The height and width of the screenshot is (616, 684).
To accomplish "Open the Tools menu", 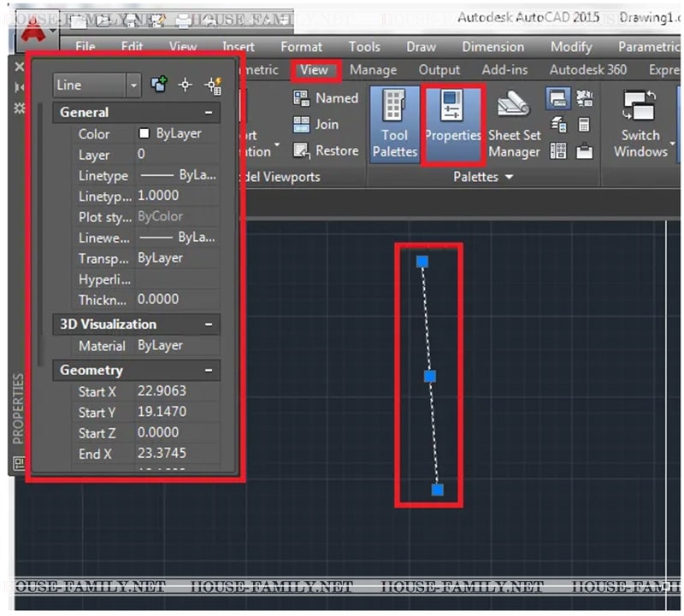I will [364, 47].
